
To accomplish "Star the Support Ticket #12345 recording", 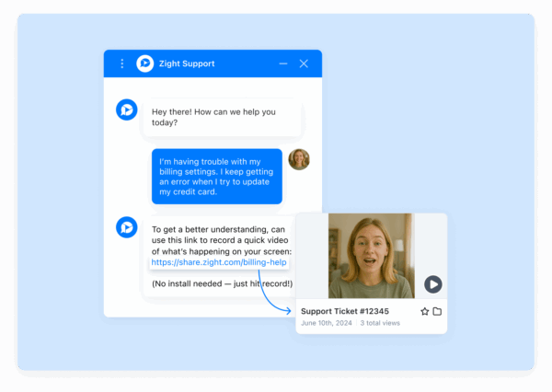I will coord(424,311).
